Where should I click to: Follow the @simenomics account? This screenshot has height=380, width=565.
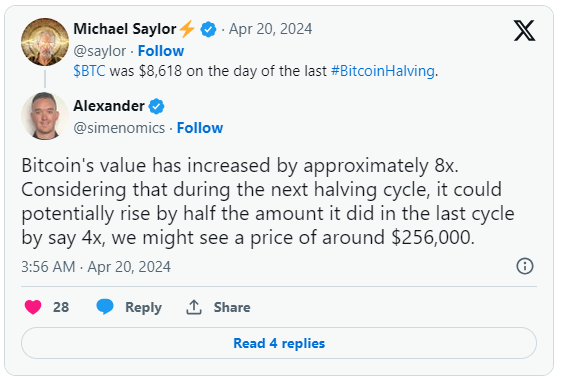tap(200, 128)
